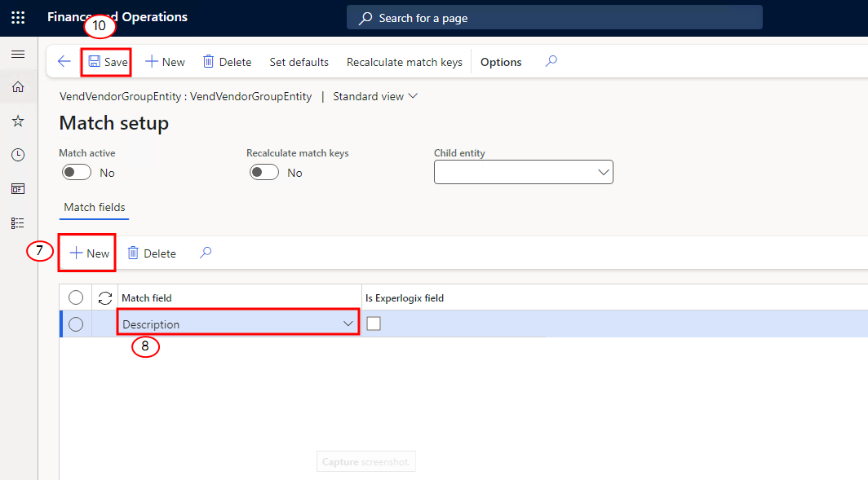Open Modules list icon in sidebar
The image size is (868, 480).
point(18,222)
